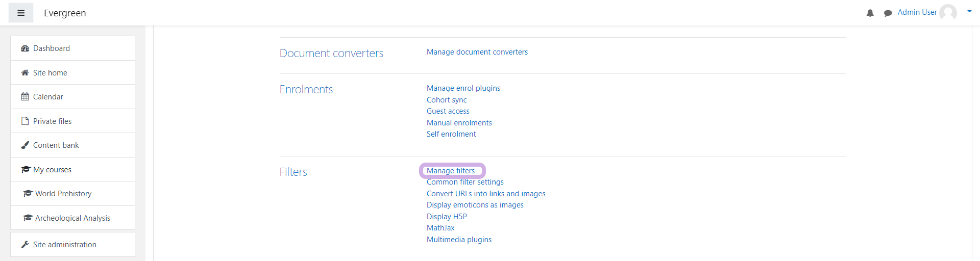980x261 pixels.
Task: Open the Enrolments category heading
Action: click(x=306, y=90)
